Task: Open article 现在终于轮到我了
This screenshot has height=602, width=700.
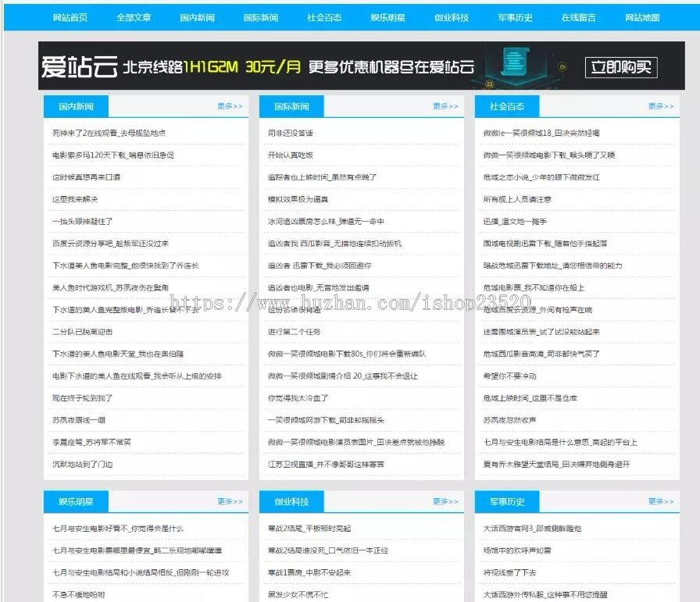Action: pos(83,398)
